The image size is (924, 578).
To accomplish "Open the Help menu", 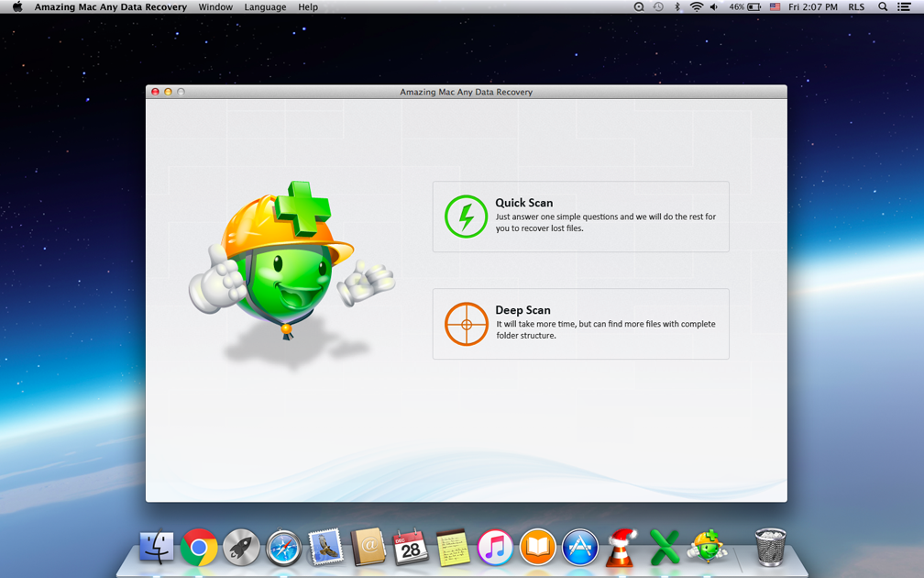I will point(308,7).
